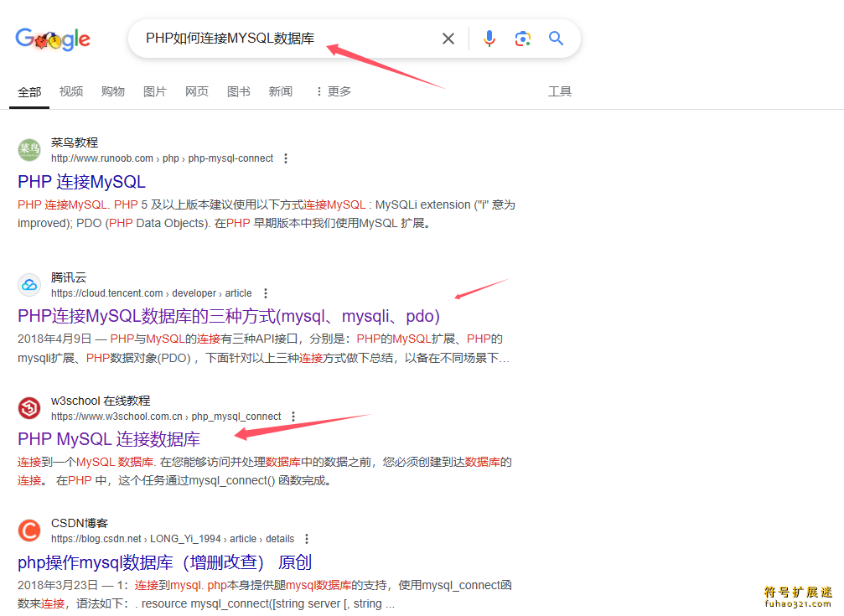Click the 腾讯云 cloud favicon
844x616 pixels.
(29, 285)
